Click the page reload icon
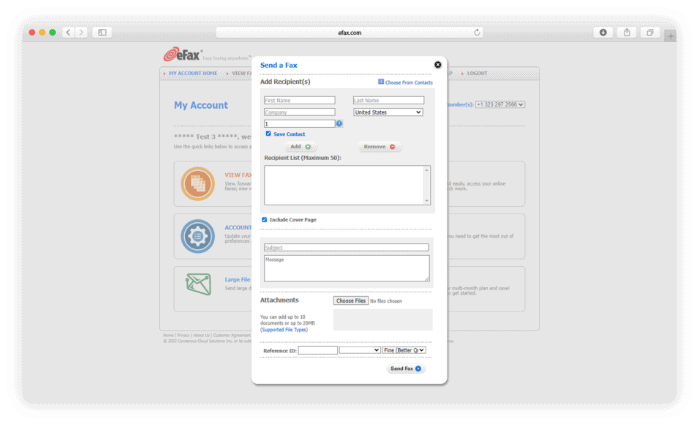699x426 pixels. [477, 33]
